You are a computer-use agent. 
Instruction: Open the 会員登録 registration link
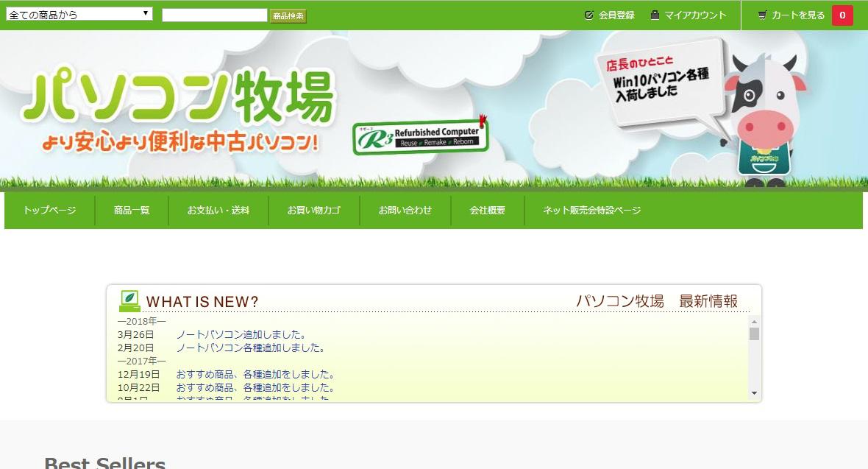tap(616, 15)
